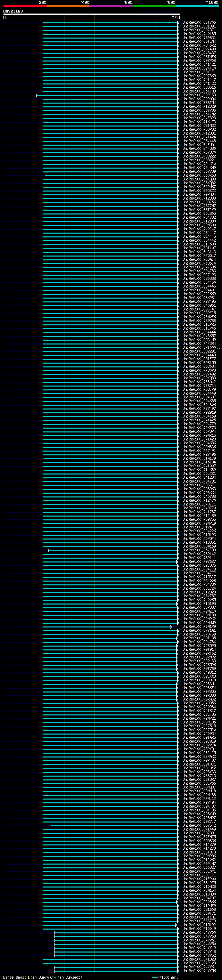Image resolution: width=222 pixels, height=980 pixels.
Task: Select the UniRef100_P20866 label
Action: [199, 902]
